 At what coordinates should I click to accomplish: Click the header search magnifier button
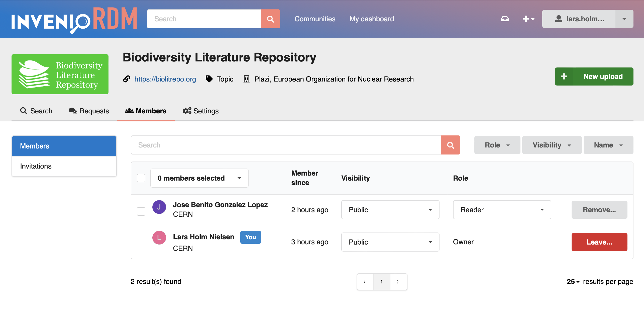point(270,19)
